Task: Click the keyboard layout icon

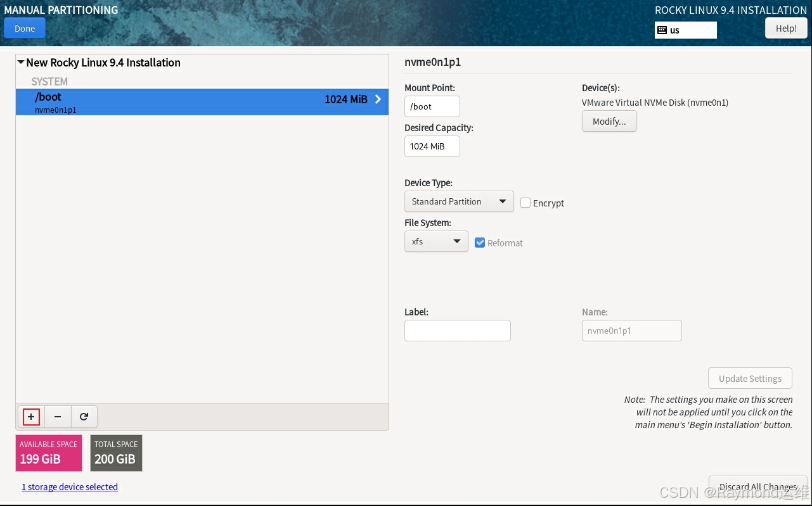Action: point(662,30)
